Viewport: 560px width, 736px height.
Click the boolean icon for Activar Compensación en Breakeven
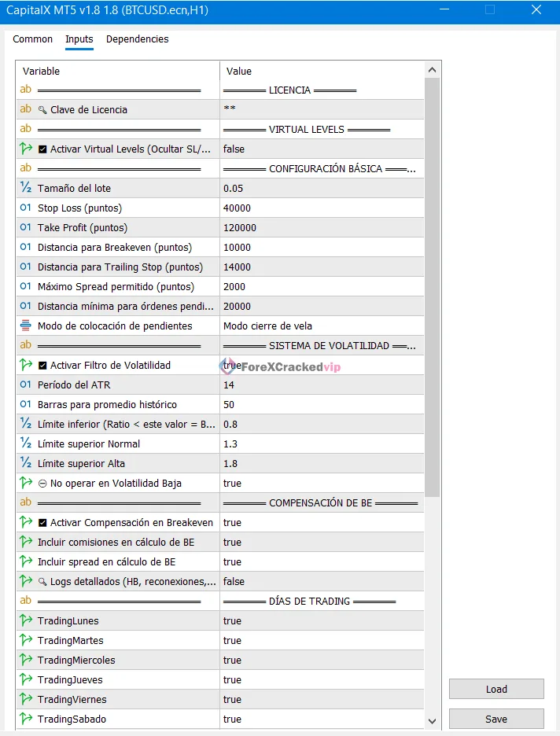click(x=25, y=522)
